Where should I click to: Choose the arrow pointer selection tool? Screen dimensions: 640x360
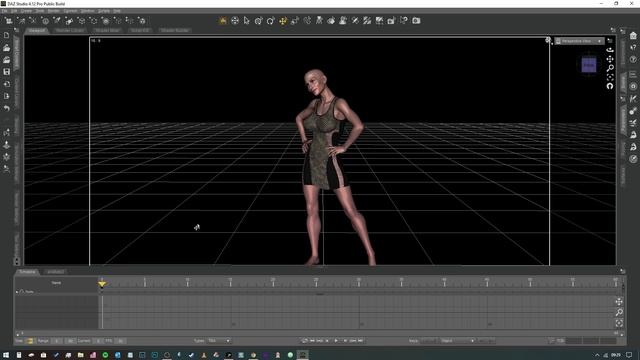247,20
